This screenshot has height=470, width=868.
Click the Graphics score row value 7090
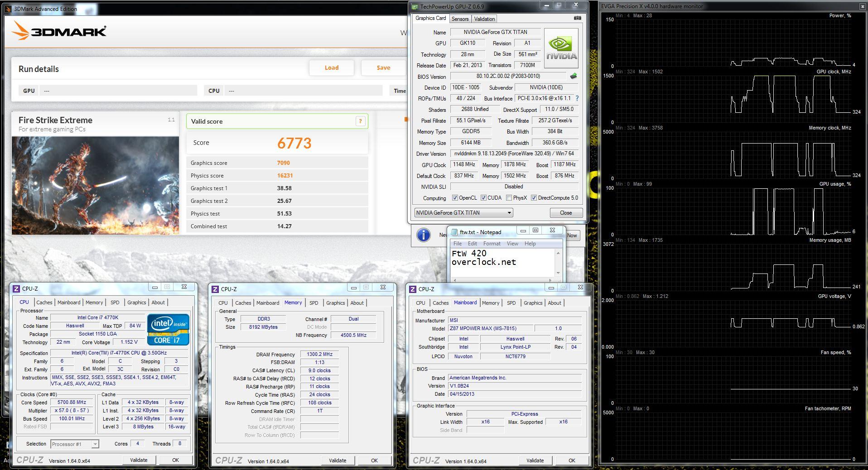pos(284,163)
